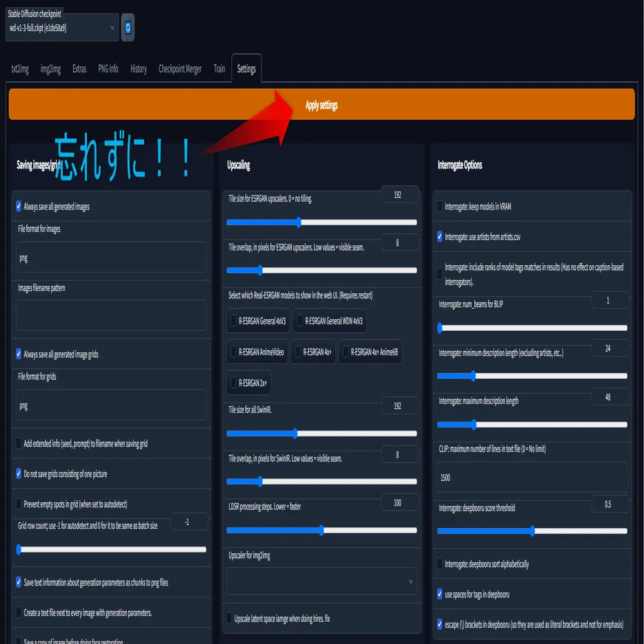The image size is (644, 644).
Task: Click the deepbooru score threshold number box
Action: click(x=610, y=504)
